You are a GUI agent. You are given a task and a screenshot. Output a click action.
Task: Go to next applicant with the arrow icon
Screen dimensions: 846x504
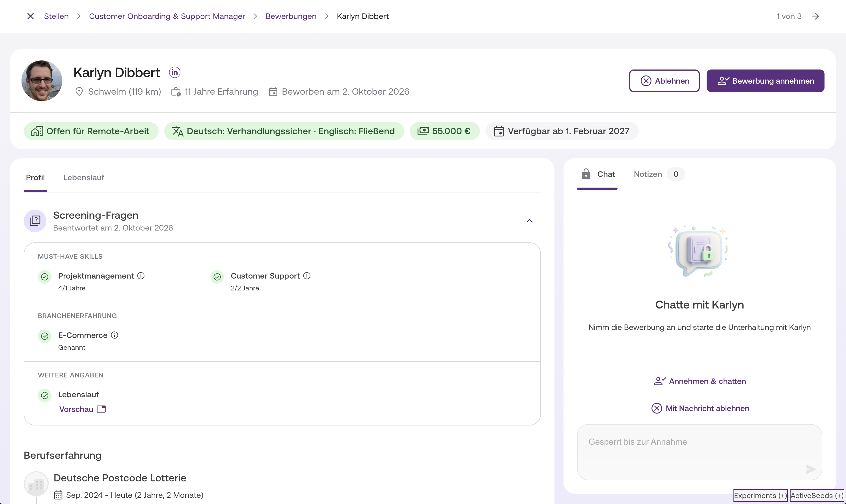pyautogui.click(x=815, y=16)
